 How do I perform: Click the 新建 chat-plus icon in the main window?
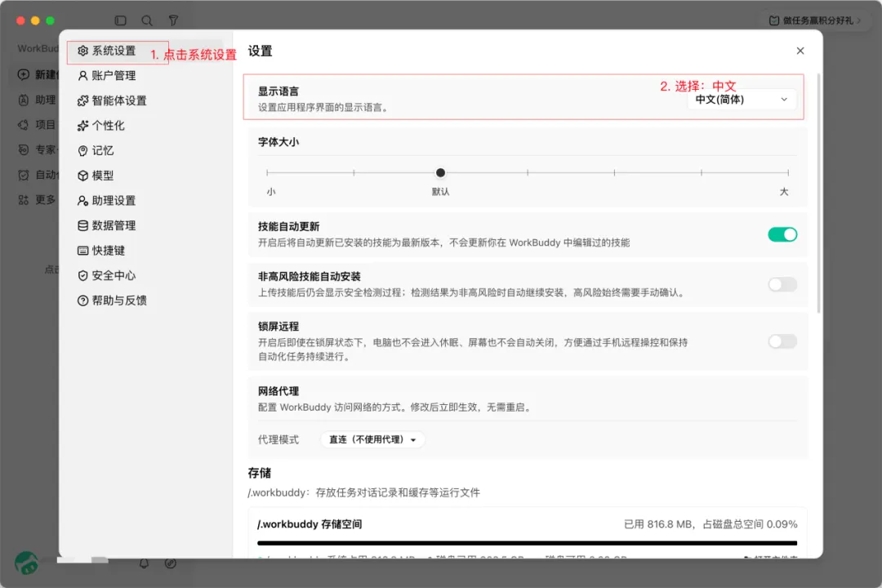pos(24,74)
